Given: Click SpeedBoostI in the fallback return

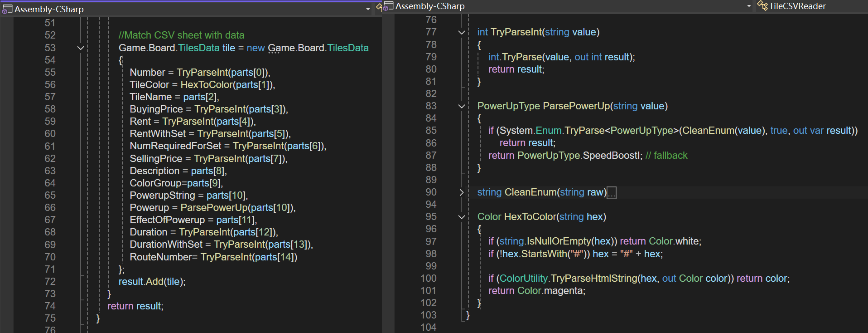Looking at the screenshot, I should click(x=612, y=156).
